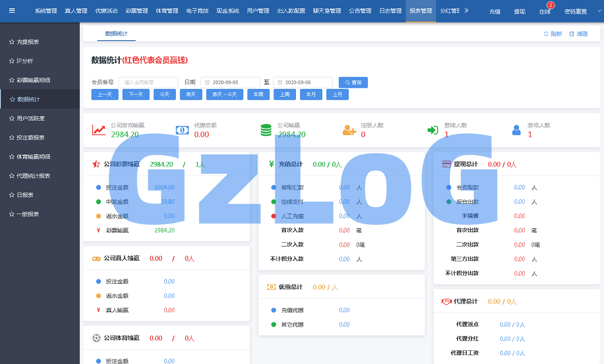The height and width of the screenshot is (364, 604).
Task: Click the 清理 trash icon
Action: pos(572,34)
